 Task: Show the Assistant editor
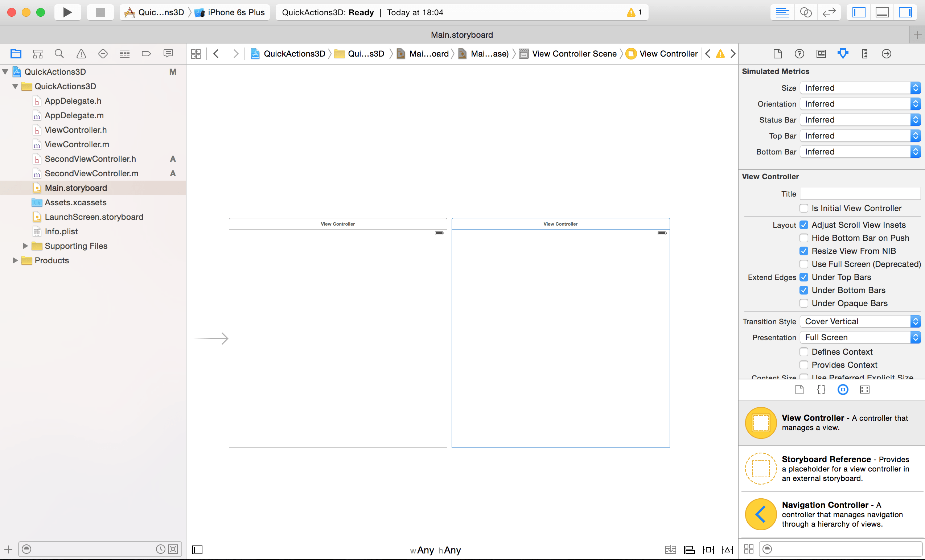(806, 12)
